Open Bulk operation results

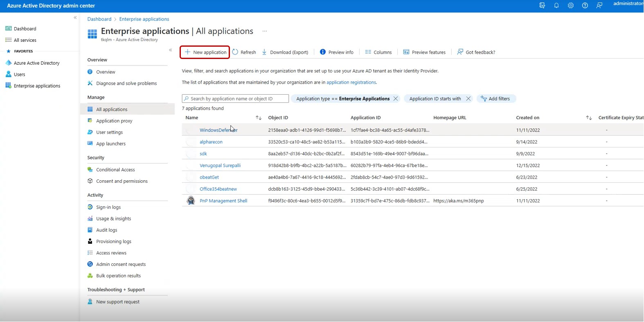118,277
